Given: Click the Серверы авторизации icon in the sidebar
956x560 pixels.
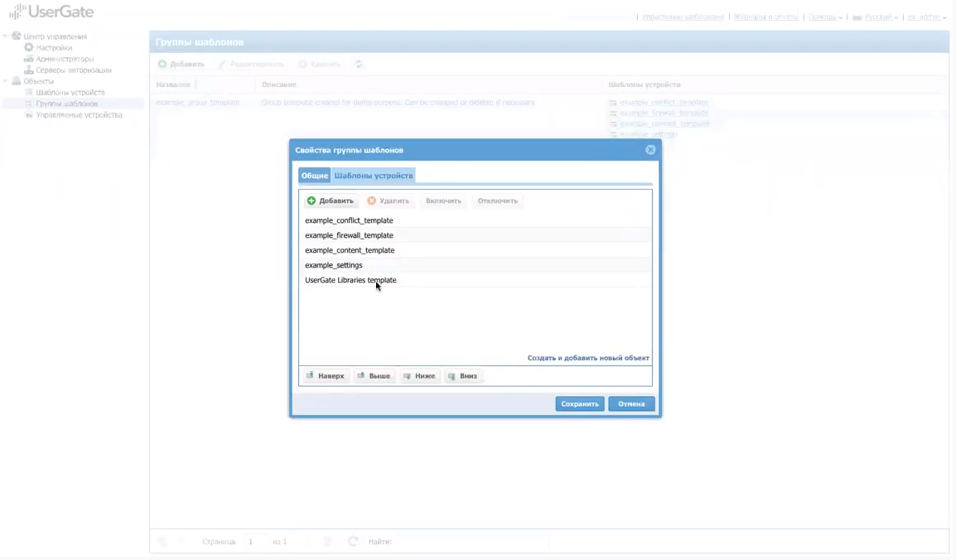Looking at the screenshot, I should [29, 70].
